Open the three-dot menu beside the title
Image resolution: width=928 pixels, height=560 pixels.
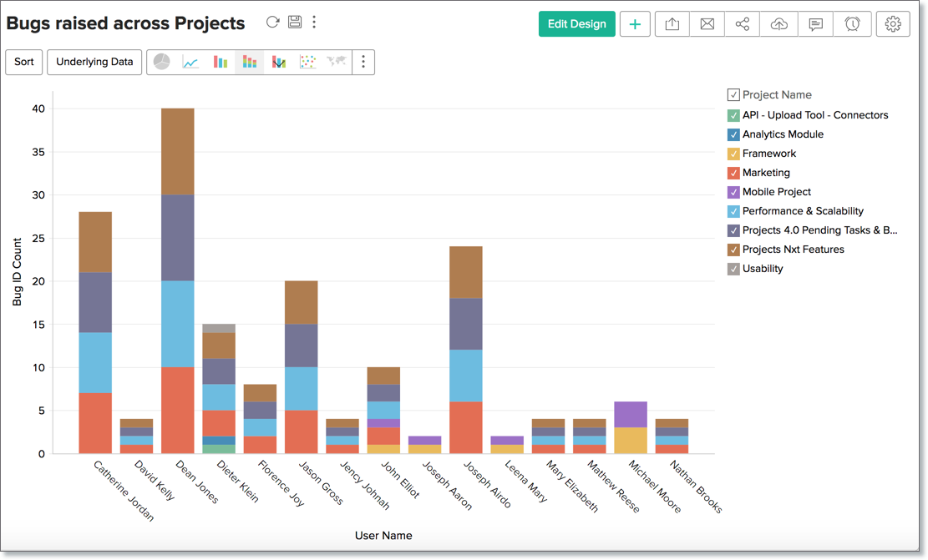click(314, 23)
